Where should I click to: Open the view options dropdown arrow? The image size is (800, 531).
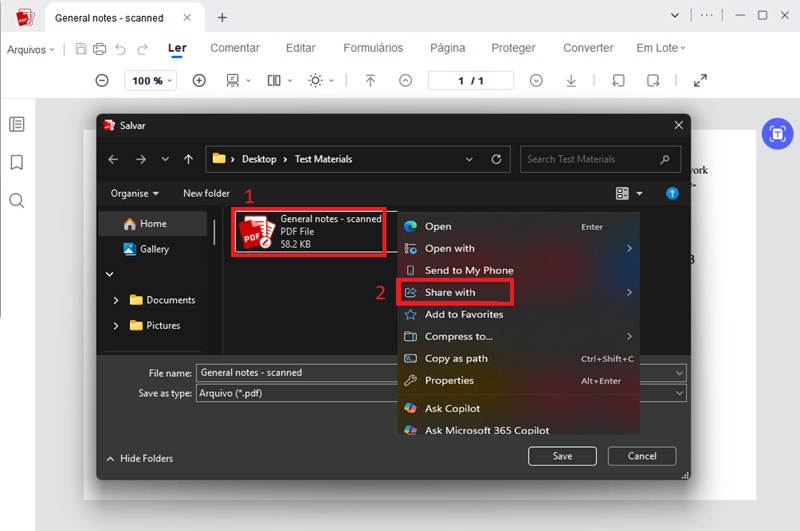tap(639, 193)
